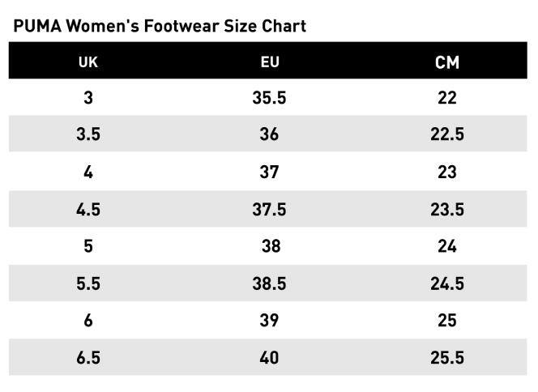
Task: Click EU size 35.5 cell
Action: click(x=269, y=98)
